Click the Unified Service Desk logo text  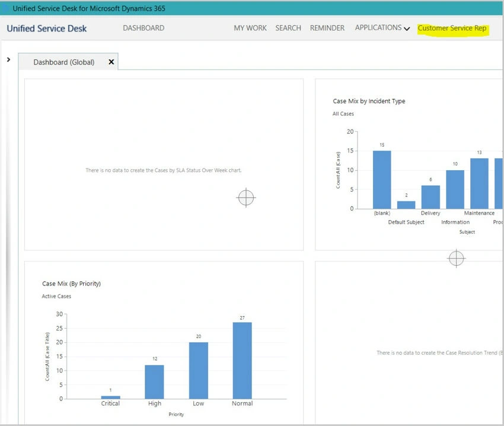pos(47,28)
